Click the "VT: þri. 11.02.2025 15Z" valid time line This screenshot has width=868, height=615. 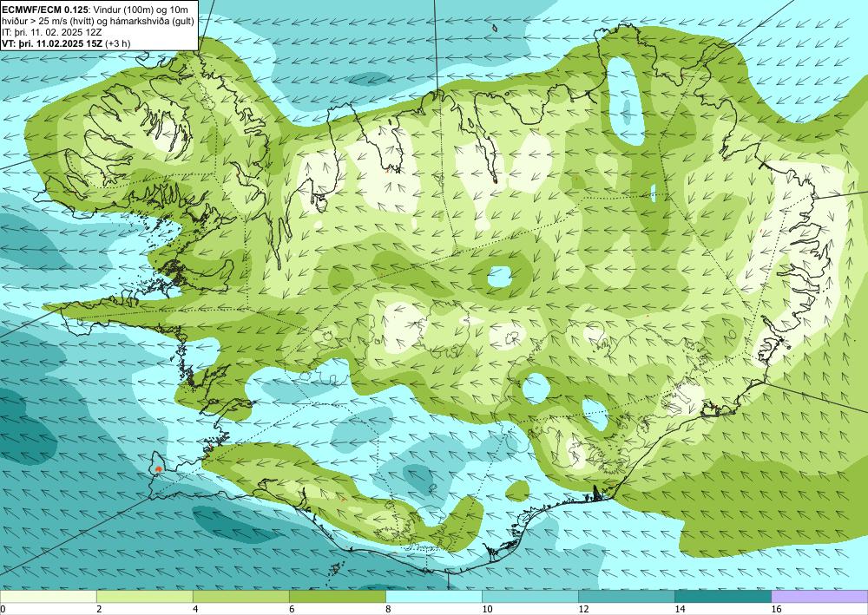(x=52, y=43)
